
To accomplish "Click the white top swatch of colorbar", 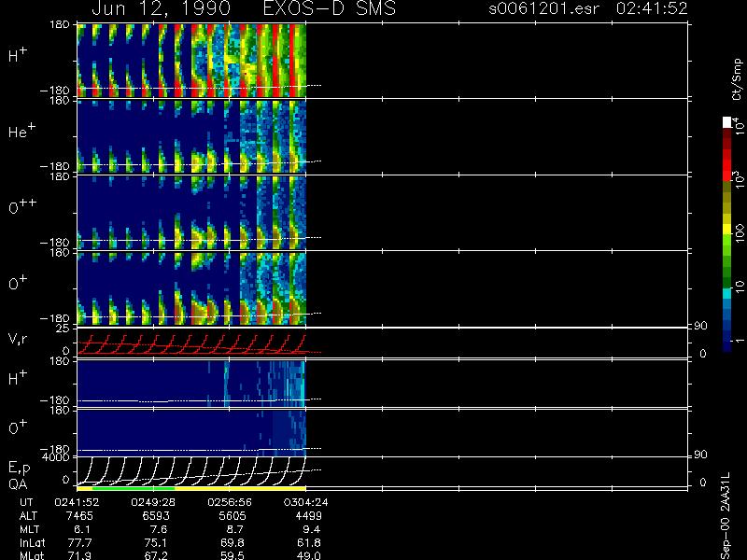I will pyautogui.click(x=727, y=122).
